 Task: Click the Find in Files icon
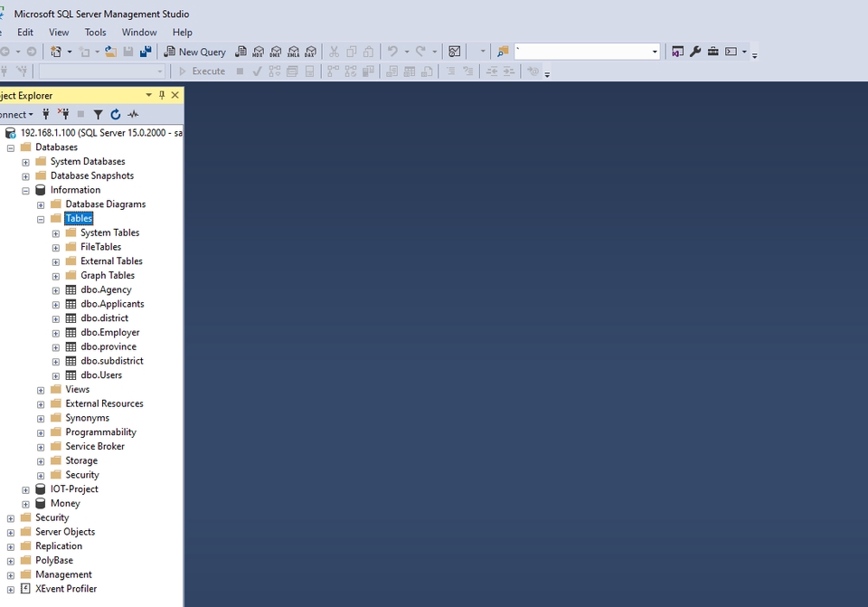coord(503,52)
